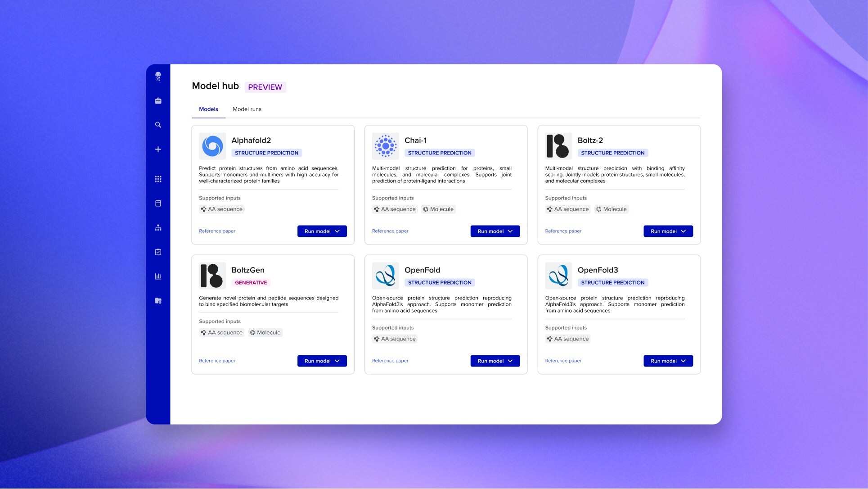Click the AA sequence chip on OpenFold3
Viewport: 868px width, 489px height.
coord(568,339)
